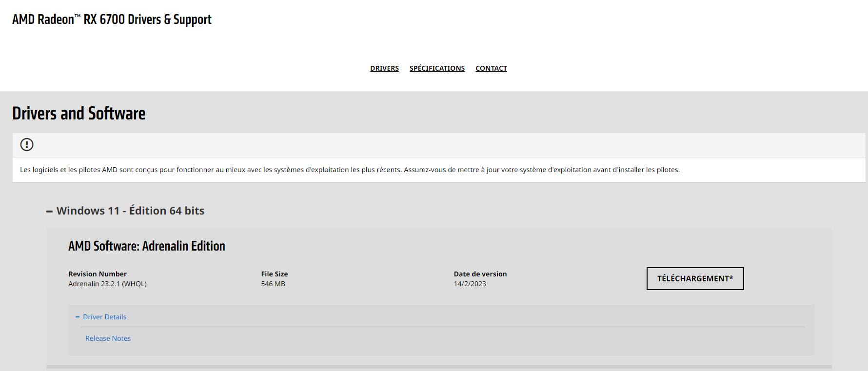Click the 546 MB file size value
Screen dimensions: 868x371
coord(273,284)
